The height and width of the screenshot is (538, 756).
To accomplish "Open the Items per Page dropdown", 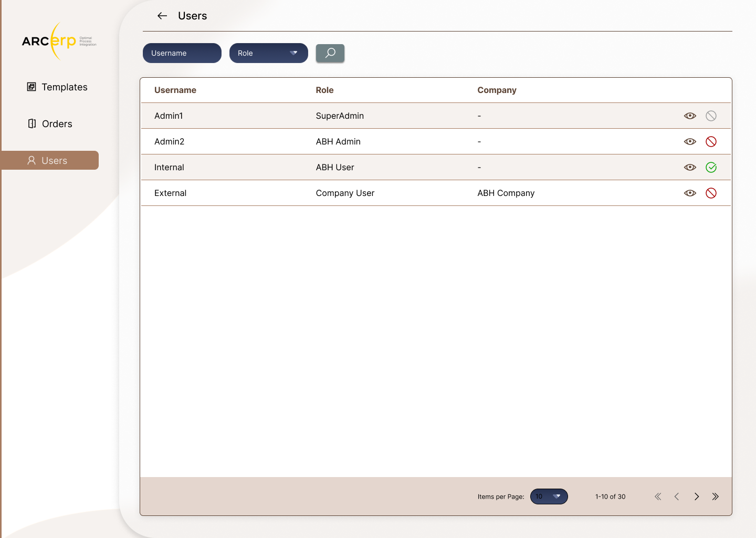I will pyautogui.click(x=549, y=496).
